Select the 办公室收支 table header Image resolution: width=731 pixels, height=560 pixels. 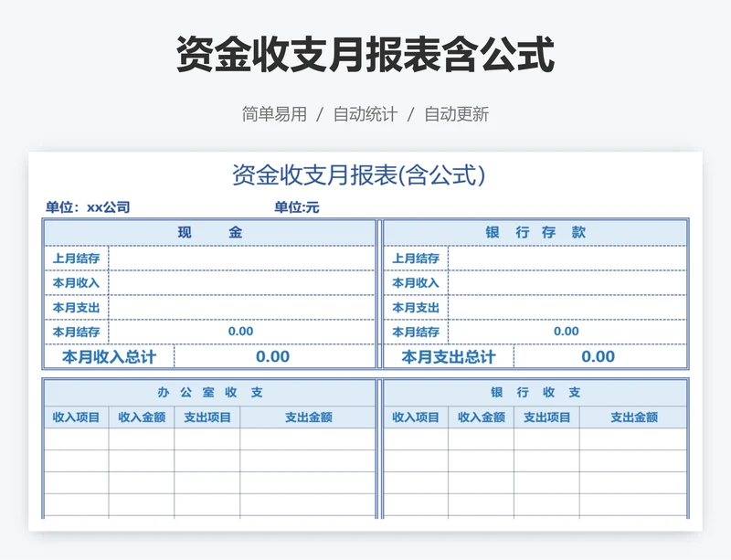(209, 393)
